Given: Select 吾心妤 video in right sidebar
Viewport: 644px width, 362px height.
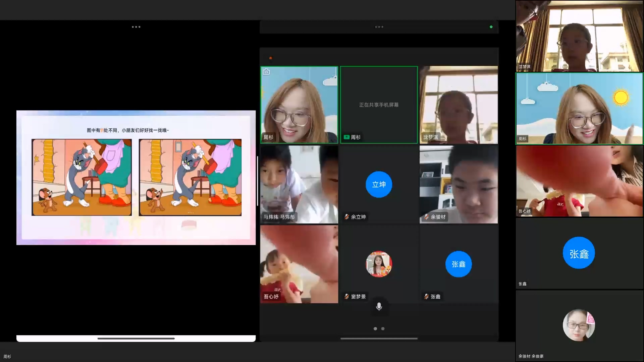Looking at the screenshot, I should pos(579,181).
